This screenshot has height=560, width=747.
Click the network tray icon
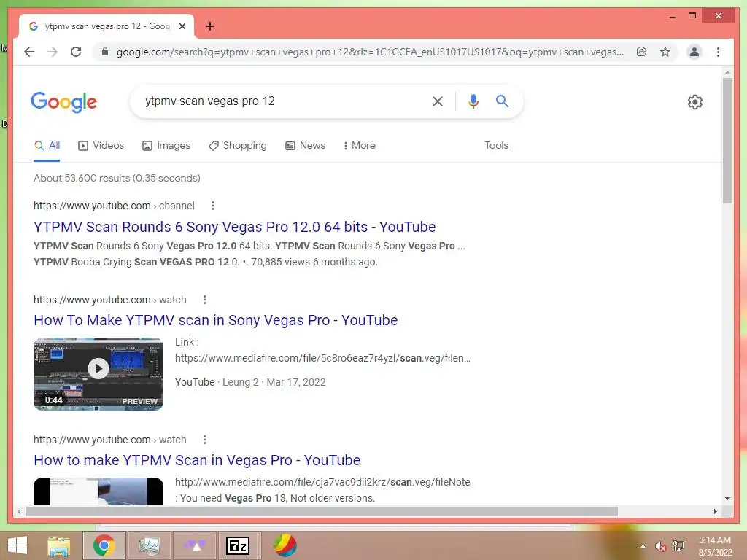coord(678,546)
